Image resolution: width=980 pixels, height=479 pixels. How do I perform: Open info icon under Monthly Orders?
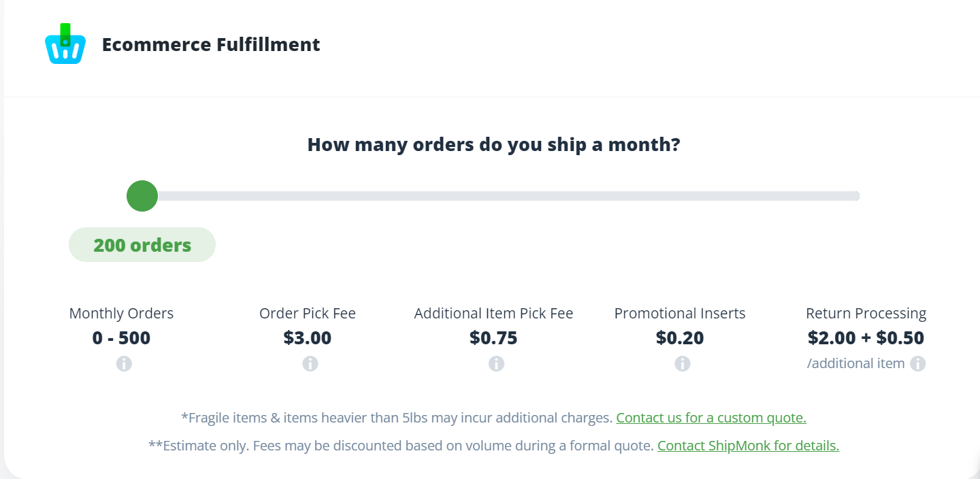(124, 364)
